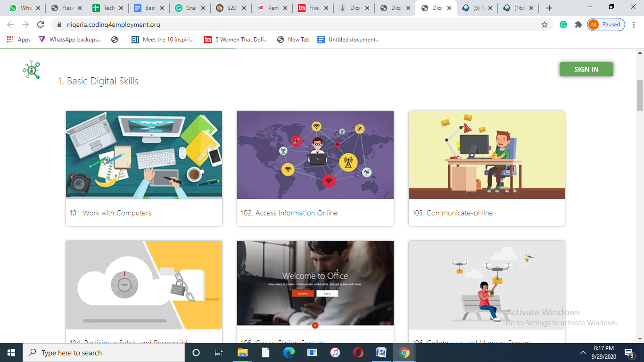Open the Paused profile menu

(606, 25)
